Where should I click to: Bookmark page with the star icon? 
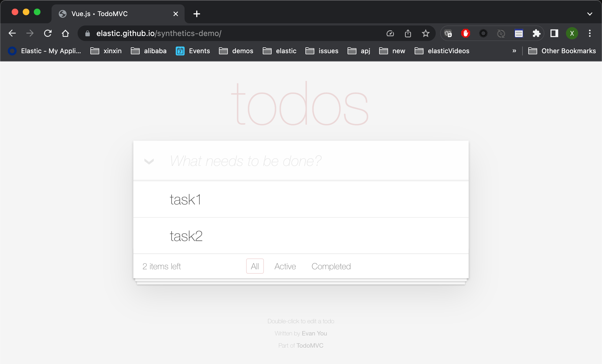tap(425, 33)
